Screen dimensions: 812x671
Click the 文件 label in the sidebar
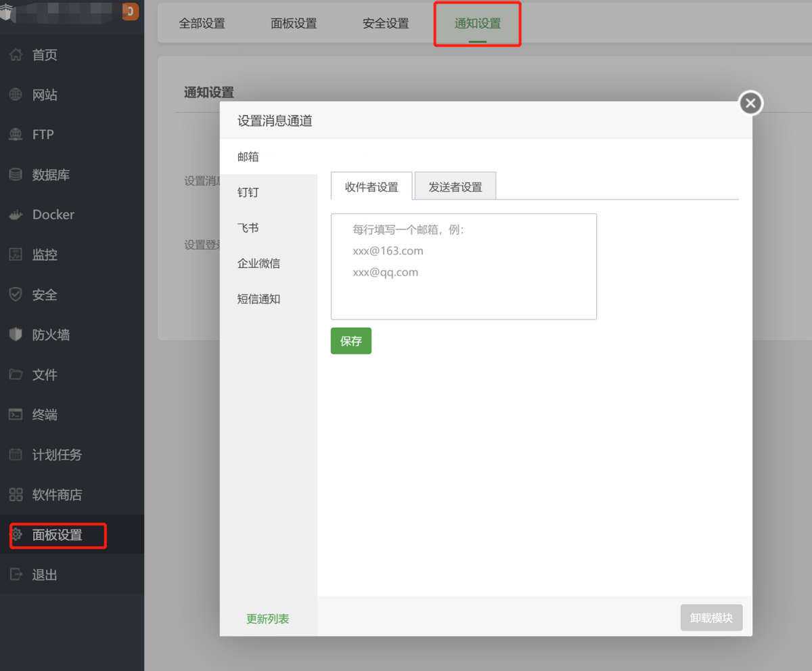pyautogui.click(x=45, y=374)
